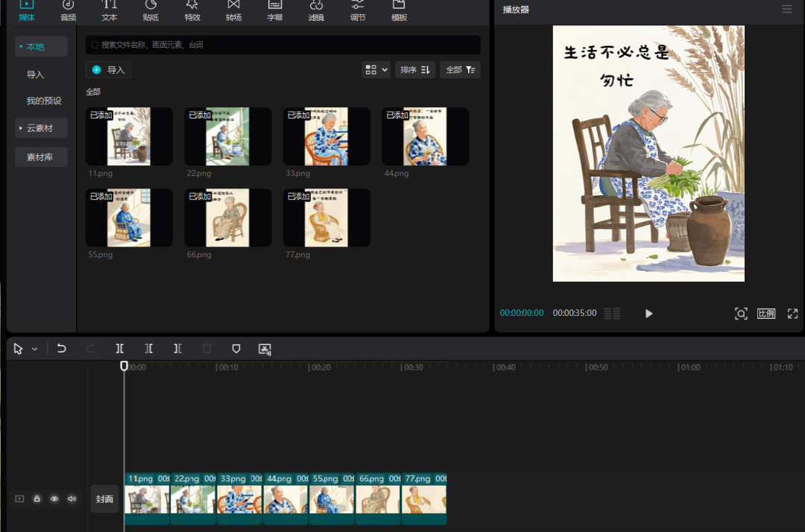The image size is (805, 532).
Task: Select the 22.png clip on timeline
Action: click(x=193, y=498)
